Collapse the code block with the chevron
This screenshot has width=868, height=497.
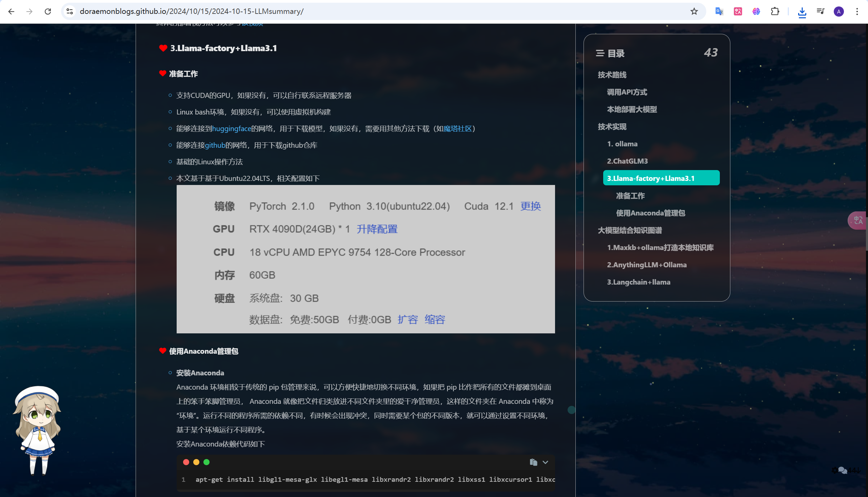click(546, 462)
